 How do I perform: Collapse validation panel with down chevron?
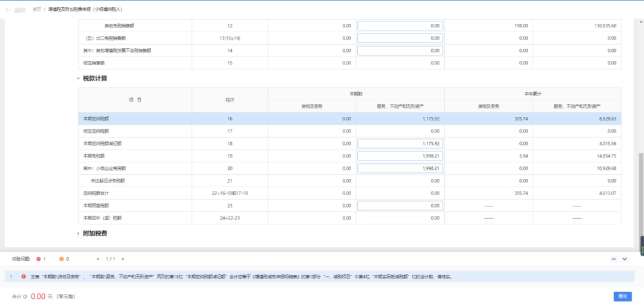(x=625, y=259)
